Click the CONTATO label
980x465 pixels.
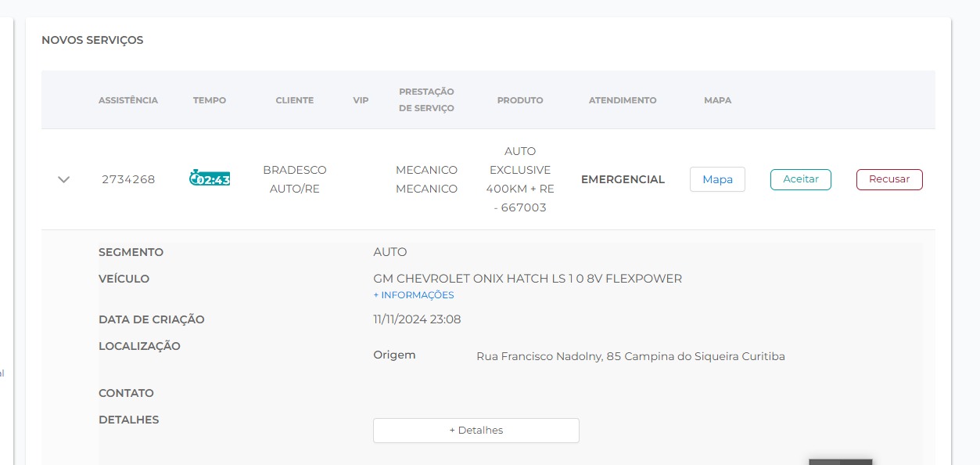126,393
